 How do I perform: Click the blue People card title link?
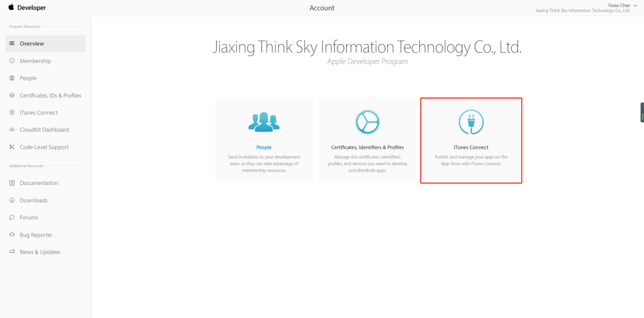[x=264, y=147]
